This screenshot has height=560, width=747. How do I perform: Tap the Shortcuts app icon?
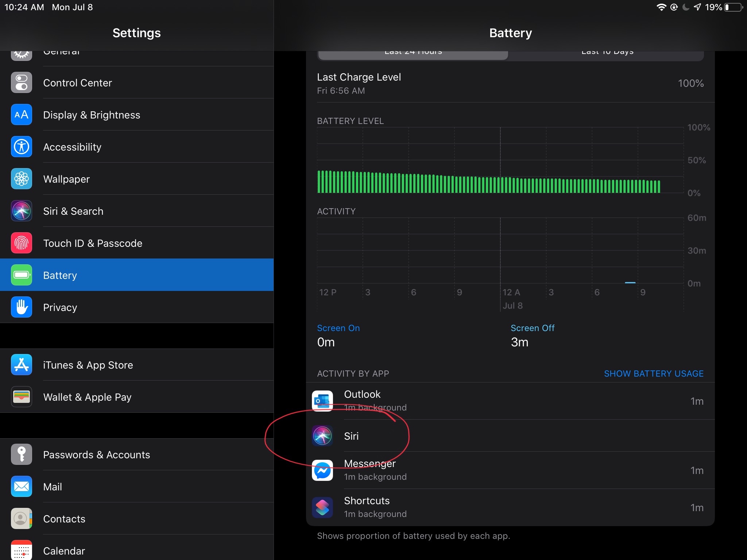pos(322,507)
